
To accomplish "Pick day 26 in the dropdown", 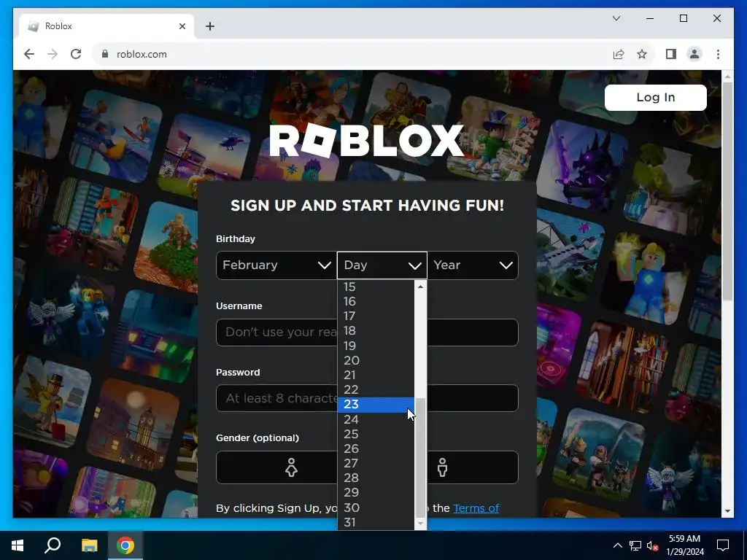I will (x=376, y=449).
